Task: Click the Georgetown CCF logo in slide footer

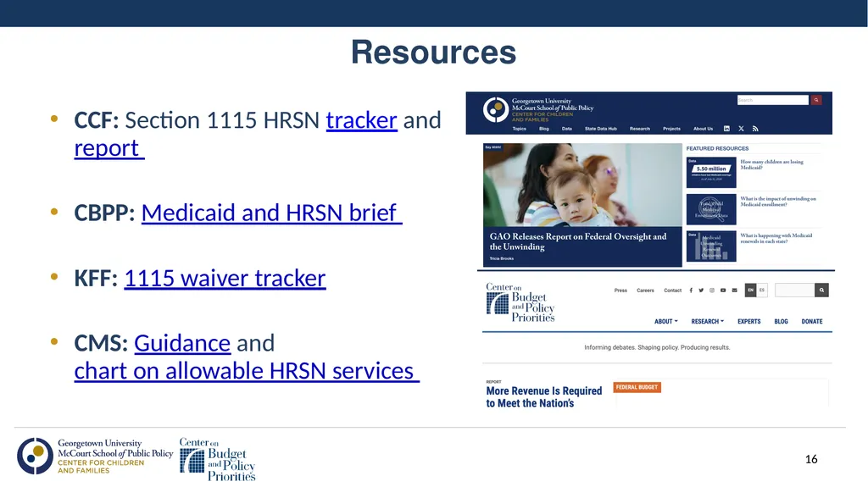Action: pyautogui.click(x=95, y=456)
